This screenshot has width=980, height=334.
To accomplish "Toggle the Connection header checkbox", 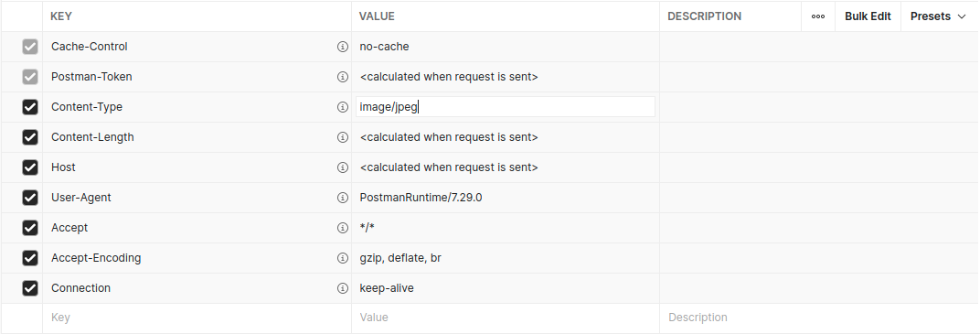I will (30, 288).
